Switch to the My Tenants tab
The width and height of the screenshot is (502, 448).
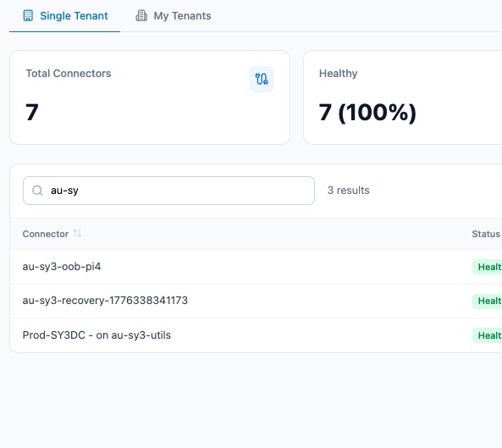coord(174,16)
